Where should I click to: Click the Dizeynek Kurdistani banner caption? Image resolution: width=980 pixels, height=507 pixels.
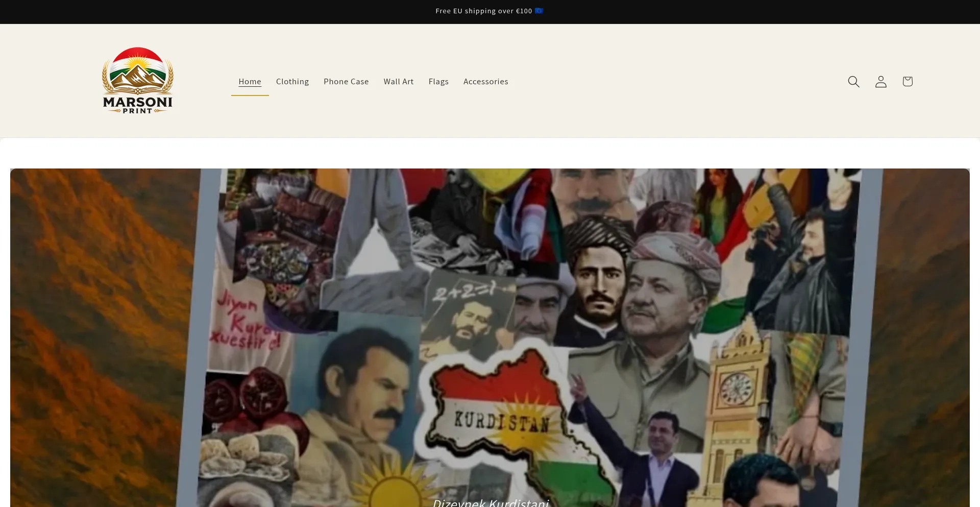[x=491, y=502]
